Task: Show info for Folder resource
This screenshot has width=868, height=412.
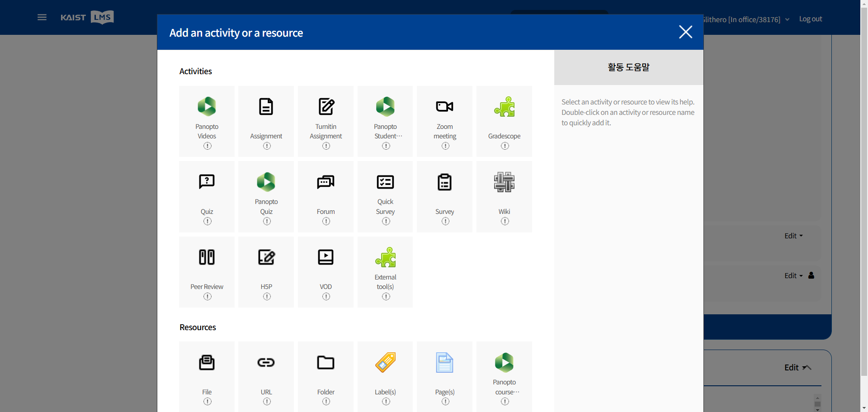Action: click(326, 402)
